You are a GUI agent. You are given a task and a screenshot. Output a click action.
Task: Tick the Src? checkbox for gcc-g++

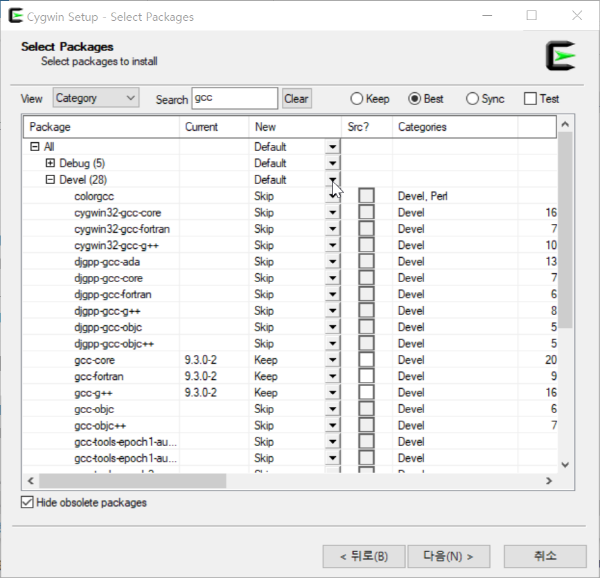pos(366,392)
